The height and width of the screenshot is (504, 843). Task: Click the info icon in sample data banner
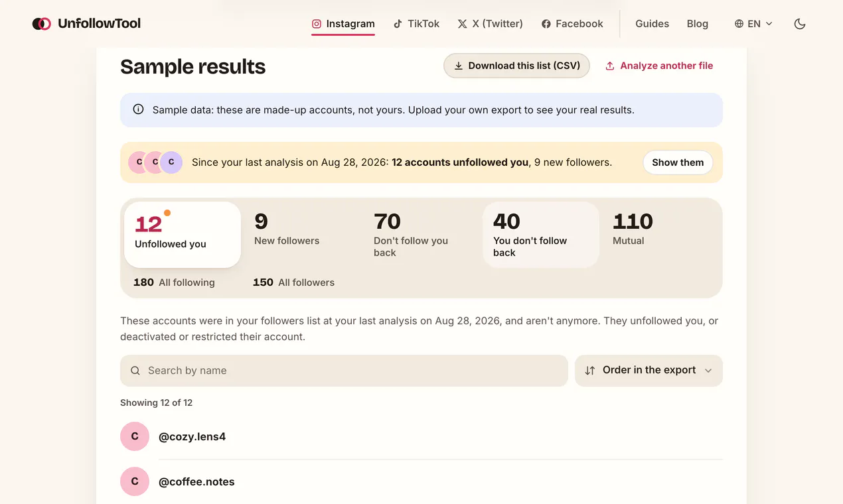[138, 109]
